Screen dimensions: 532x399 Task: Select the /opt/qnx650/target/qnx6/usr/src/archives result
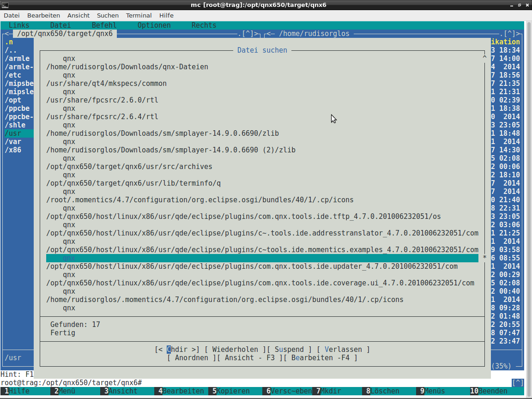(x=129, y=167)
